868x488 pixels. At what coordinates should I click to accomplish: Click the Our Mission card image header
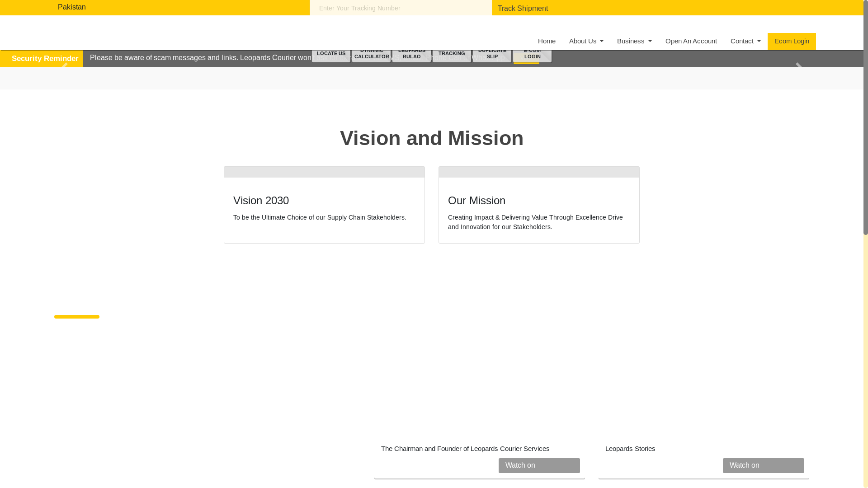click(539, 172)
